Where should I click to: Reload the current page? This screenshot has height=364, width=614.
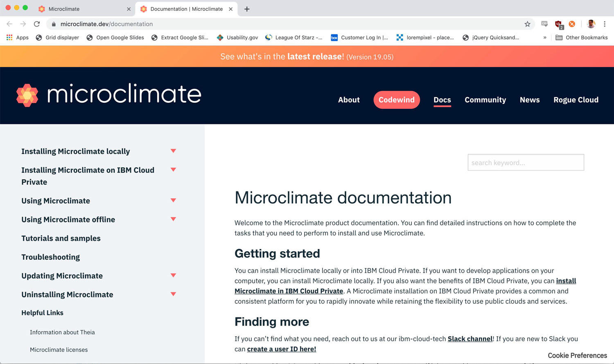coord(37,24)
